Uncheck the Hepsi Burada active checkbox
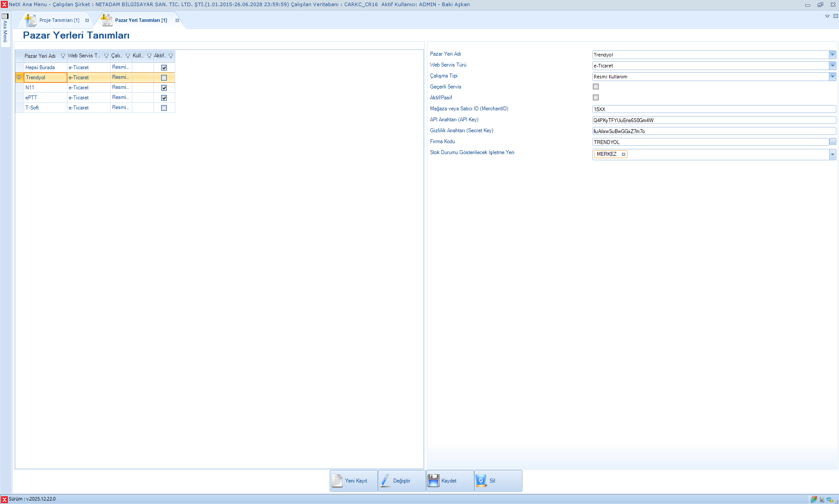 pos(164,67)
